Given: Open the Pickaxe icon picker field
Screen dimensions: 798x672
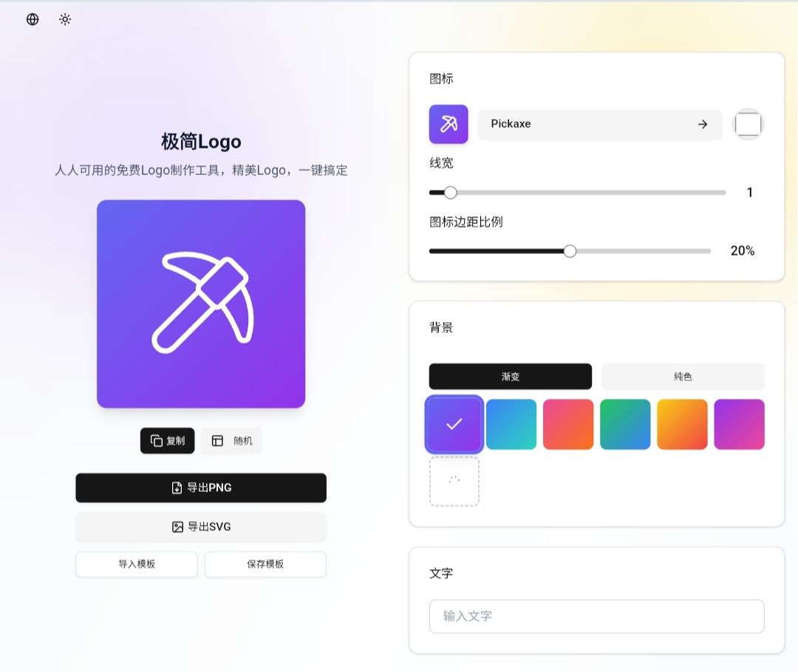Looking at the screenshot, I should [x=600, y=124].
